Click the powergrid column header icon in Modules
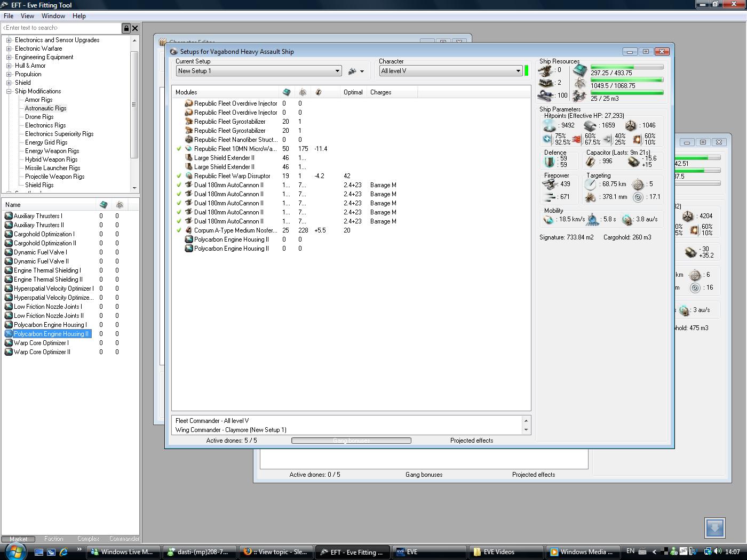Viewport: 747px width, 560px height. pos(303,92)
